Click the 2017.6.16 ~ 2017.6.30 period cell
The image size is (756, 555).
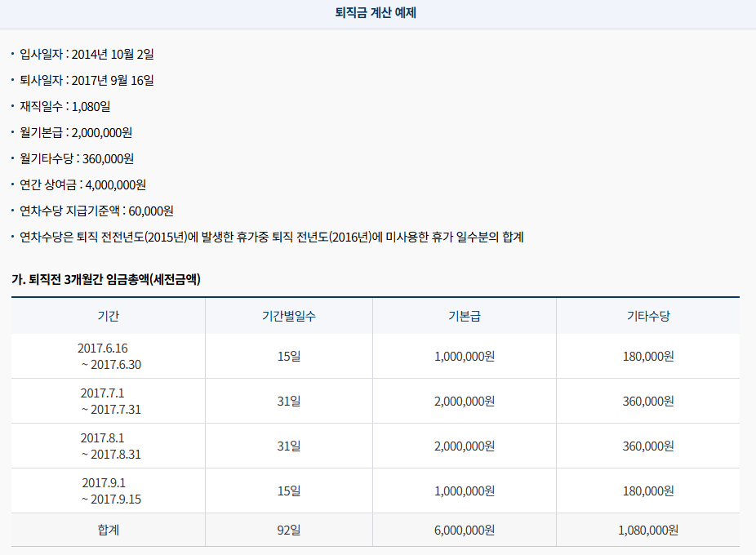pos(109,357)
